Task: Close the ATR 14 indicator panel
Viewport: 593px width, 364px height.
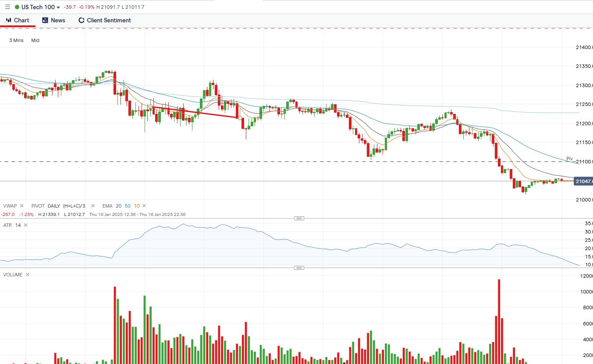Action: point(25,225)
